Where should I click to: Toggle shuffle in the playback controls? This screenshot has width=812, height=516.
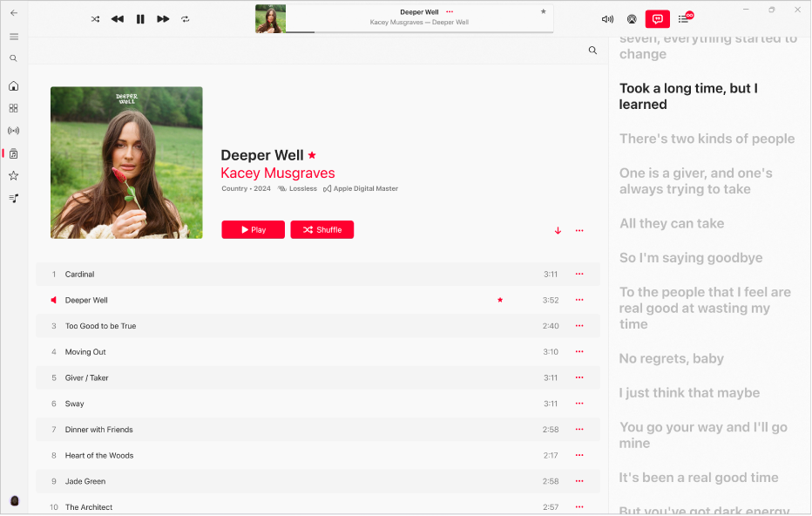pyautogui.click(x=95, y=18)
